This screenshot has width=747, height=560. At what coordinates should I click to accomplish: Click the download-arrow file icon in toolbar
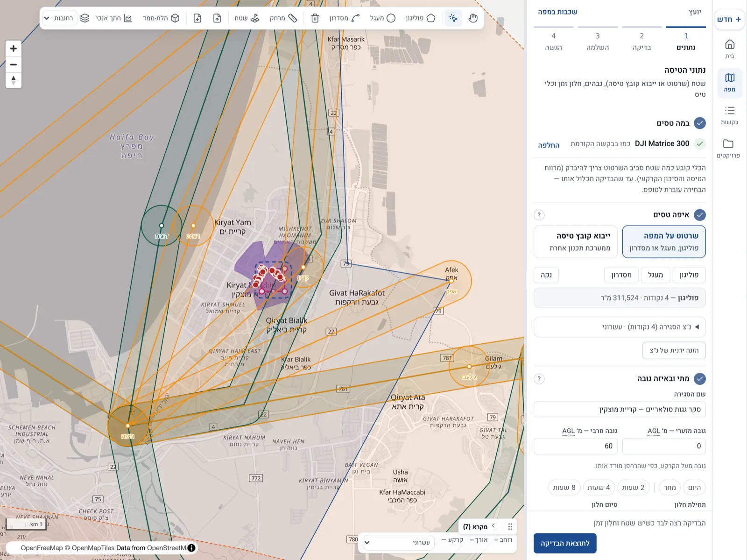click(x=197, y=18)
